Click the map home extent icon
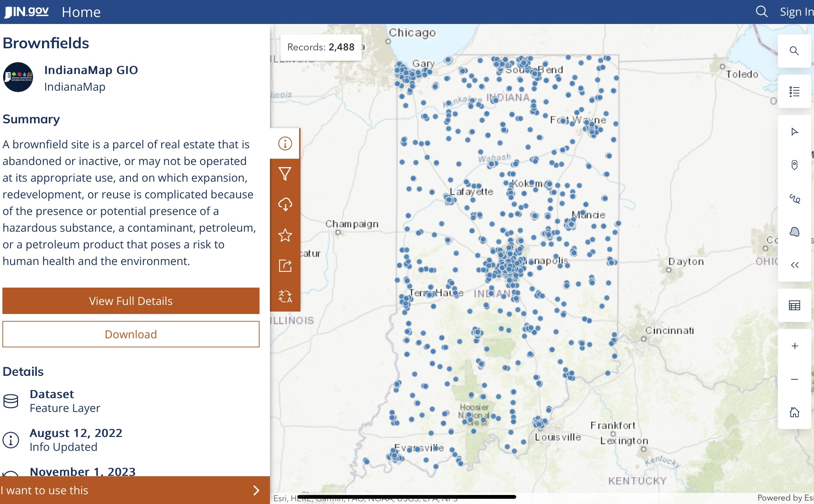Viewport: 814px width, 504px height. 794,412
